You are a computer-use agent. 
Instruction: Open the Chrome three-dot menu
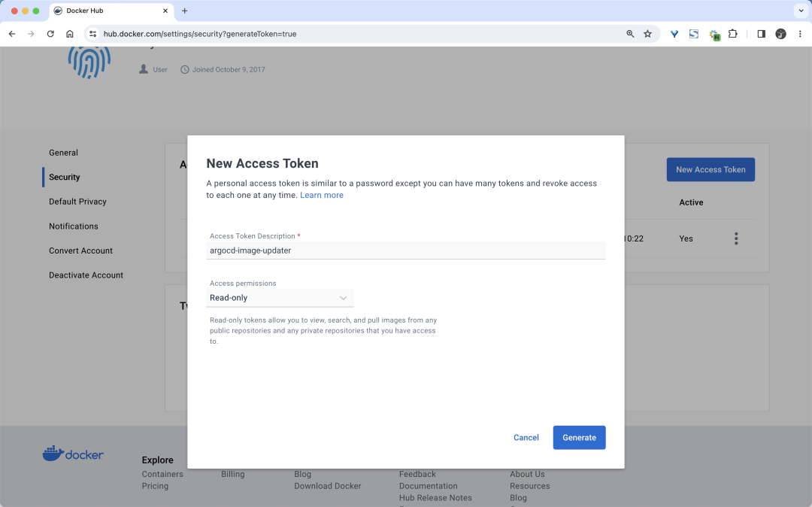point(800,34)
